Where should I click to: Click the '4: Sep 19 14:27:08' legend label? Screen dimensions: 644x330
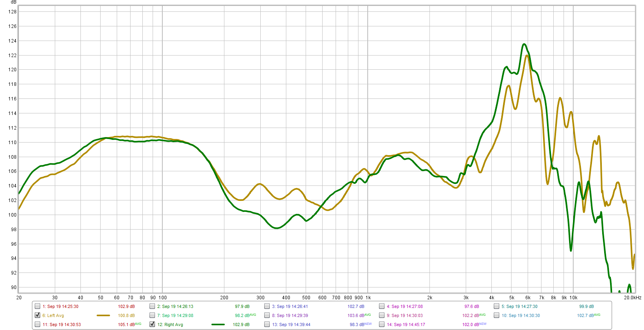(405, 306)
